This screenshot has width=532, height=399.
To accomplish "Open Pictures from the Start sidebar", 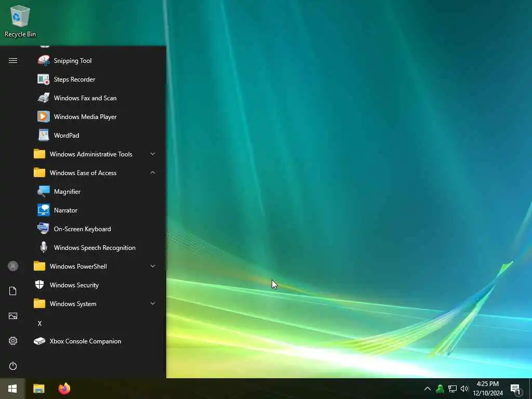I will pos(13,316).
